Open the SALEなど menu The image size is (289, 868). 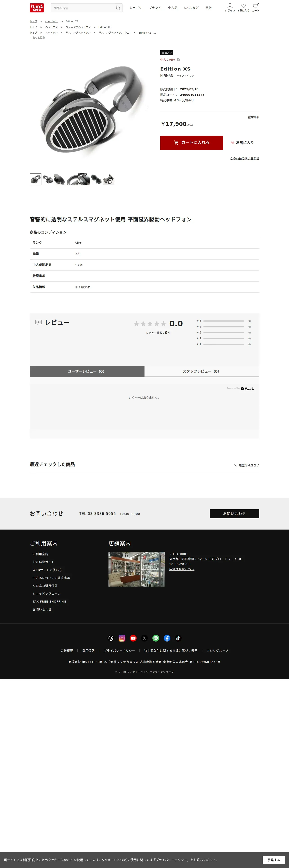point(192,8)
